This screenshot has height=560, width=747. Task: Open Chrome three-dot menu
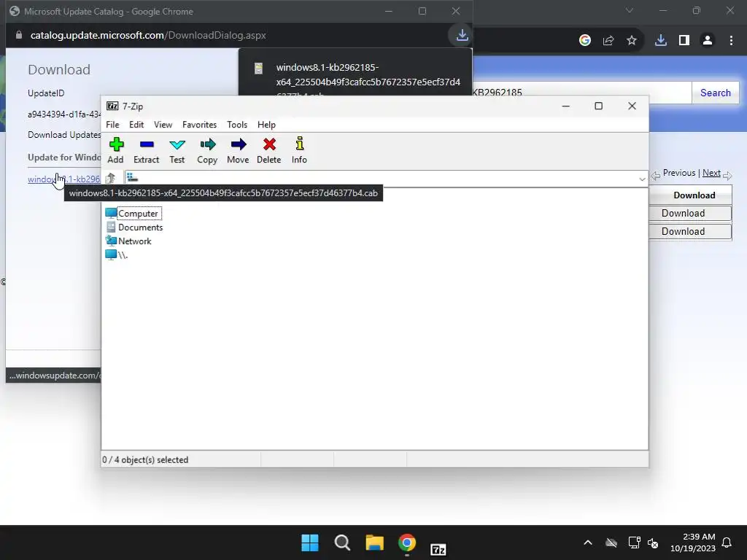(731, 41)
